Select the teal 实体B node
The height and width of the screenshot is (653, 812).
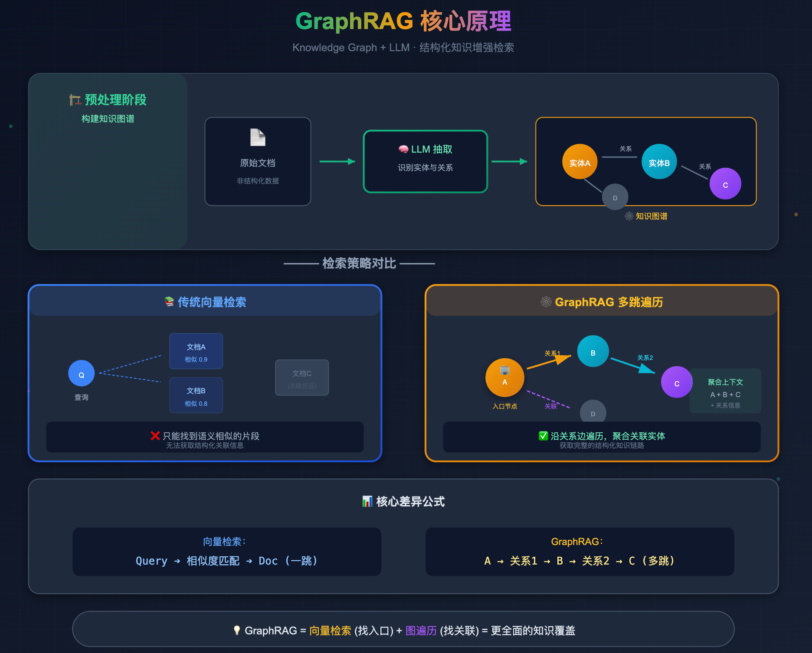point(659,162)
